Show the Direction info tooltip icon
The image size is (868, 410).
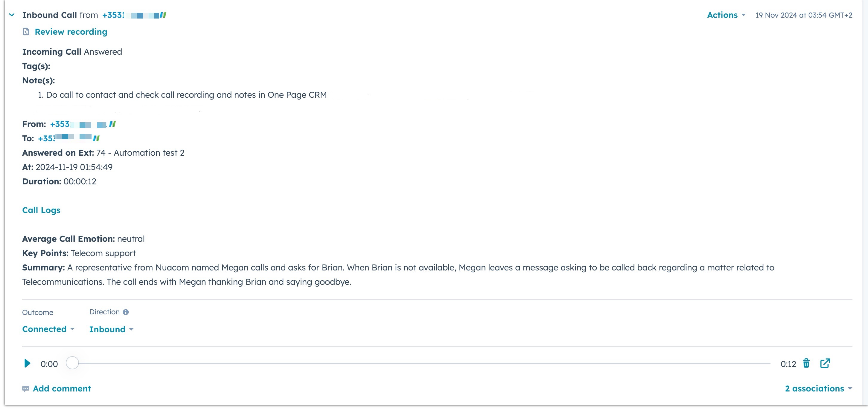[126, 312]
